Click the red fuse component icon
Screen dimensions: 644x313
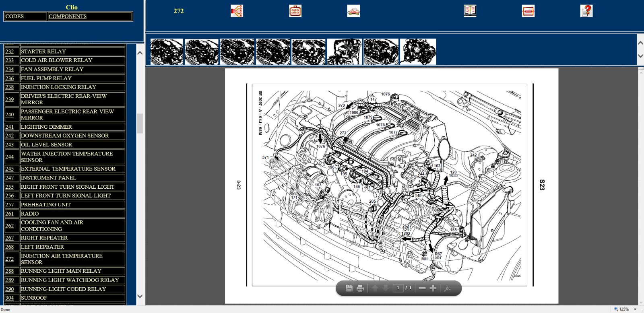pos(528,11)
